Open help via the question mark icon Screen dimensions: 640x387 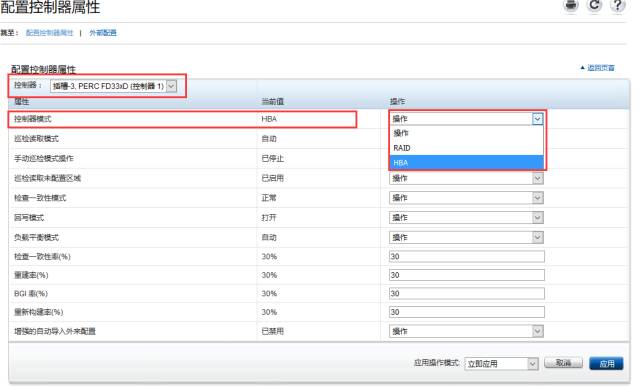pyautogui.click(x=618, y=5)
